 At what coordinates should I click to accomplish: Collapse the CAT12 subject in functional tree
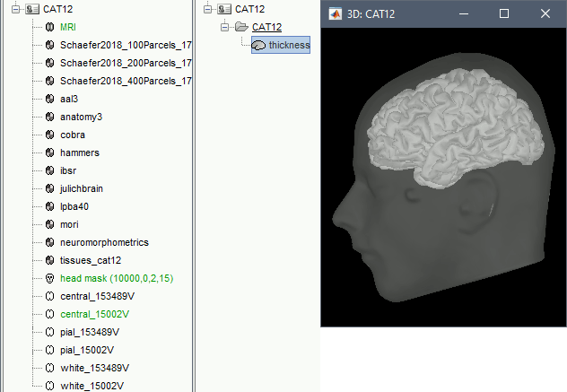pos(207,9)
